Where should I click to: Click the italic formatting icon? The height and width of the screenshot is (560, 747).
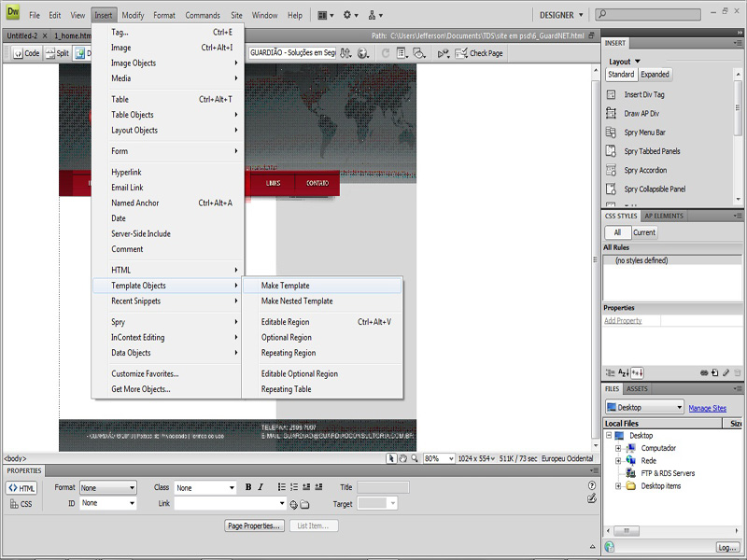(261, 487)
